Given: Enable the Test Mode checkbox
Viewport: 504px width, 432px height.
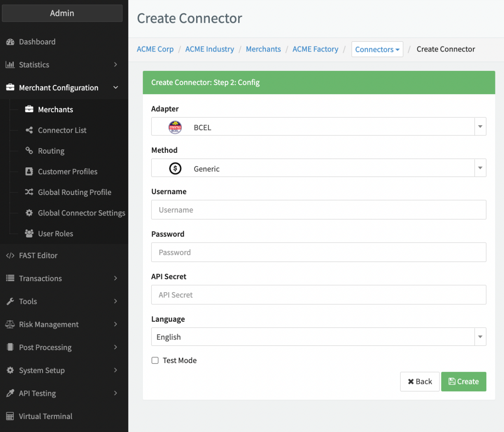Looking at the screenshot, I should click(x=155, y=360).
